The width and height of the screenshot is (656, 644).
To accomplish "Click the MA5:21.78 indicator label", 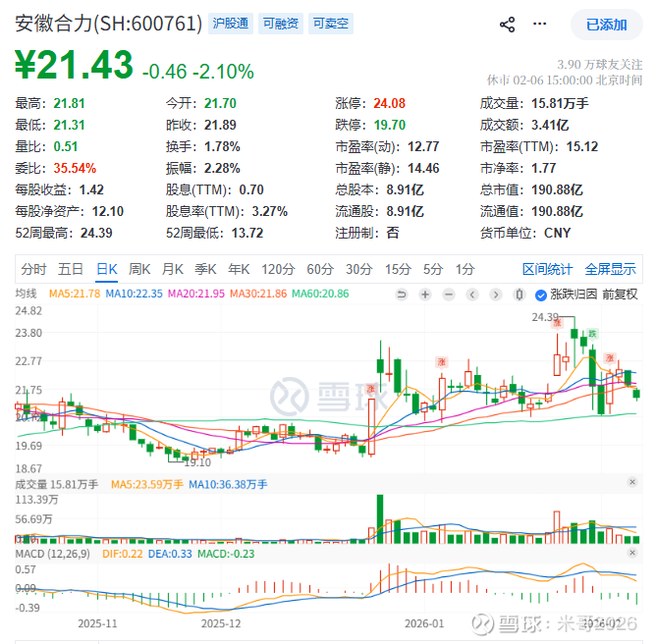I will click(75, 294).
